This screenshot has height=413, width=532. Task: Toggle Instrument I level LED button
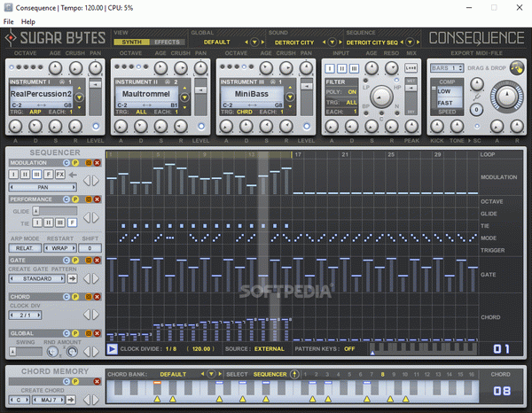click(96, 127)
